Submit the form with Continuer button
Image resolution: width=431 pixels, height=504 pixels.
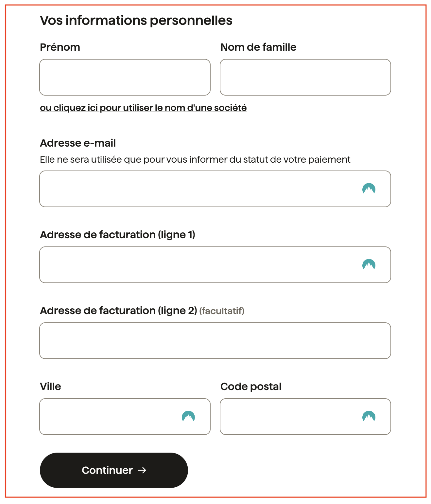tap(114, 470)
